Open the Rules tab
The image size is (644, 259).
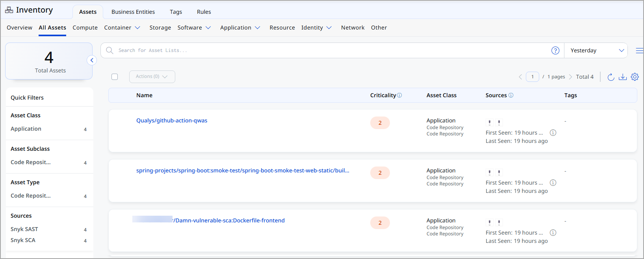(x=204, y=12)
